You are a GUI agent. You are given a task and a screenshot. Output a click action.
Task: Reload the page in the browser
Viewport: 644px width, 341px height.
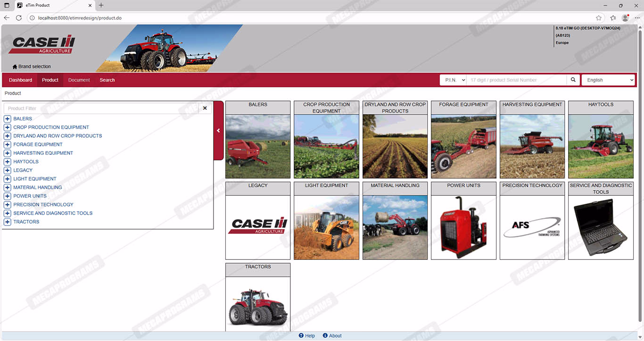point(19,18)
